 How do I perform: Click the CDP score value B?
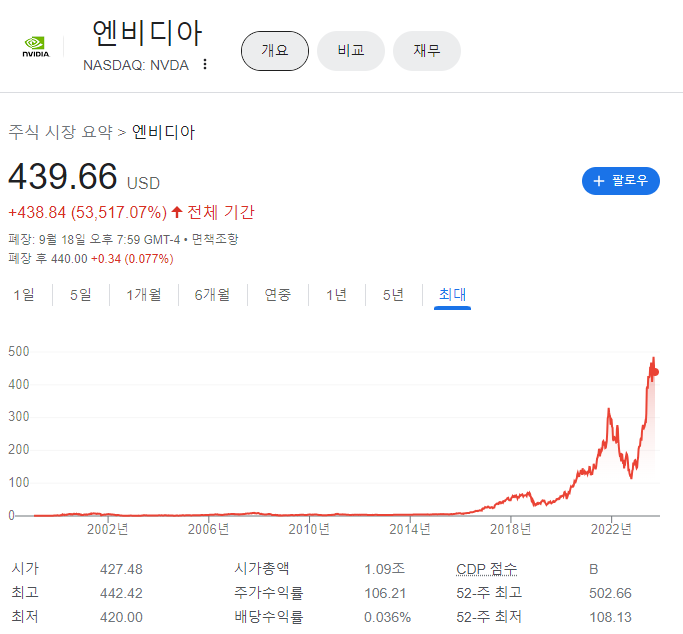coord(593,569)
